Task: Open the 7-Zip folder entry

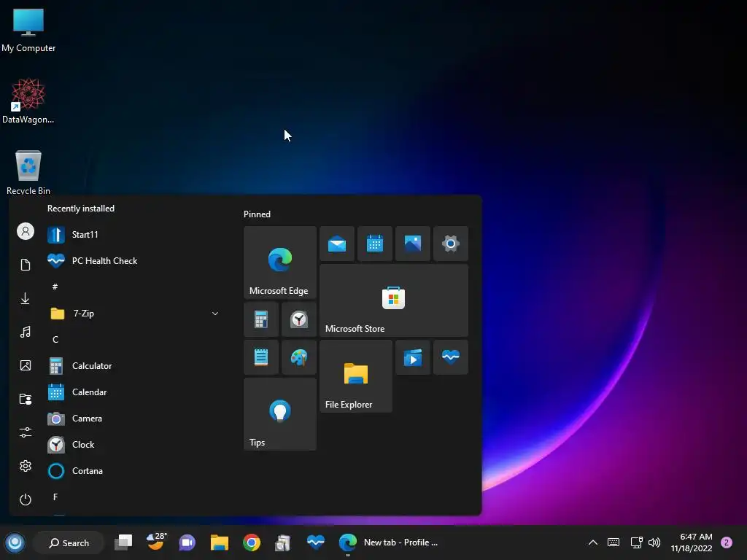Action: coord(133,314)
